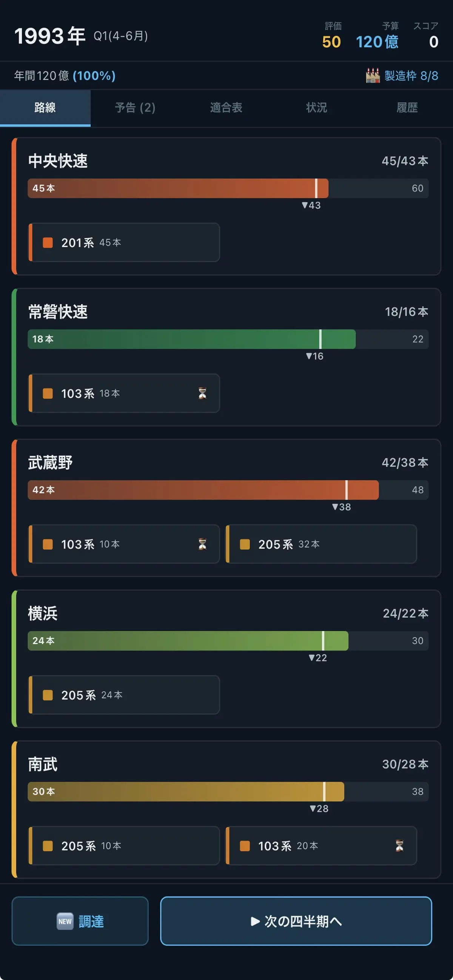Viewport: 453px width, 980px height.
Task: Click the yellow square on 横浜 205系 card
Action: pyautogui.click(x=48, y=695)
